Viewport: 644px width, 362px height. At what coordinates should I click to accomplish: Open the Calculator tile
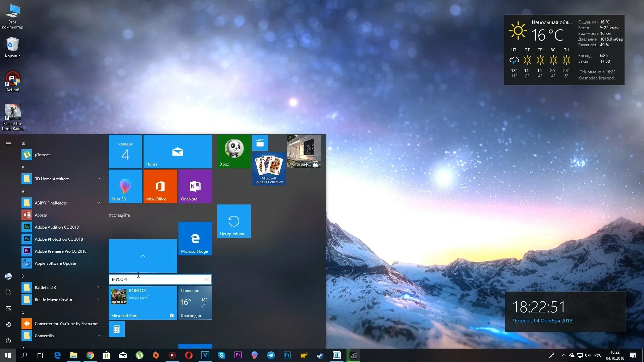[x=117, y=329]
